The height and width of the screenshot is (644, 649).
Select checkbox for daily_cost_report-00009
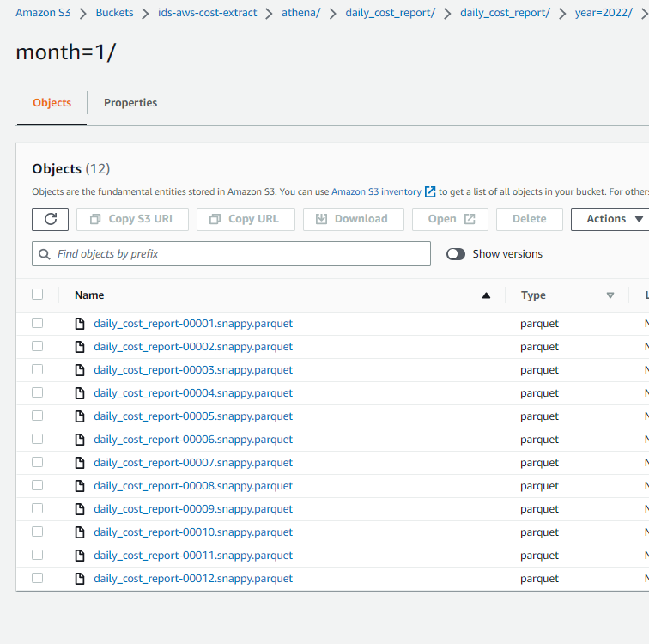pyautogui.click(x=37, y=508)
